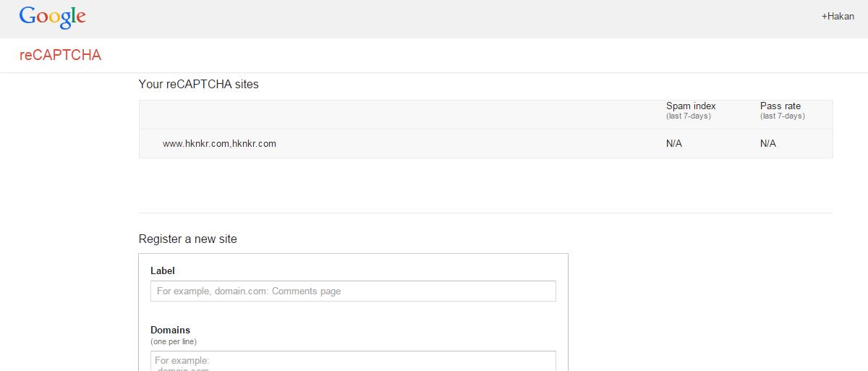Focus the Label text field

353,291
